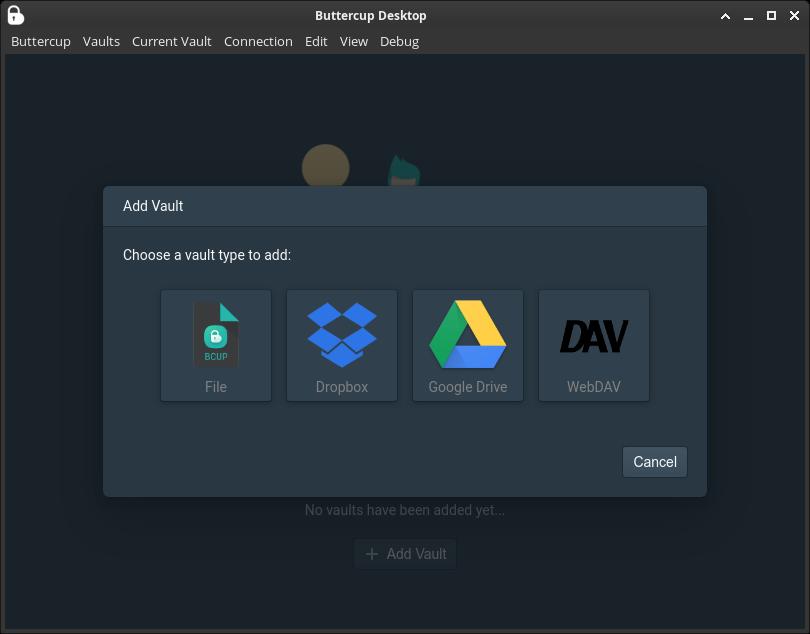This screenshot has height=634, width=810.
Task: Open the View menu
Action: point(354,41)
